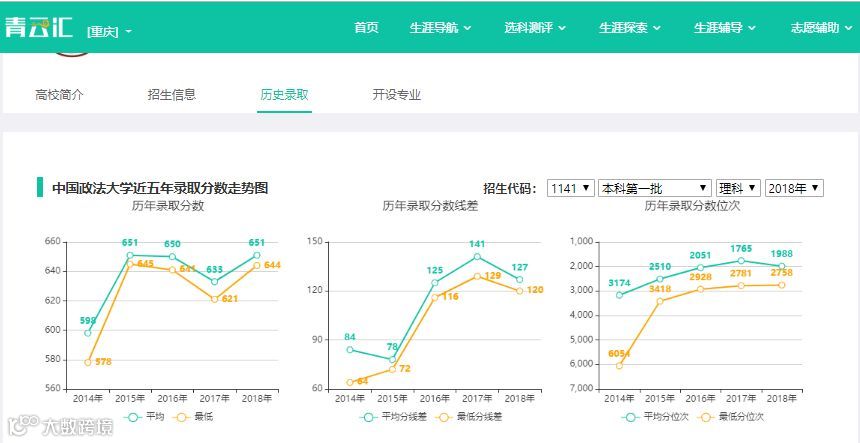Switch to the 招生信息 tab
The height and width of the screenshot is (443, 860).
(x=172, y=95)
